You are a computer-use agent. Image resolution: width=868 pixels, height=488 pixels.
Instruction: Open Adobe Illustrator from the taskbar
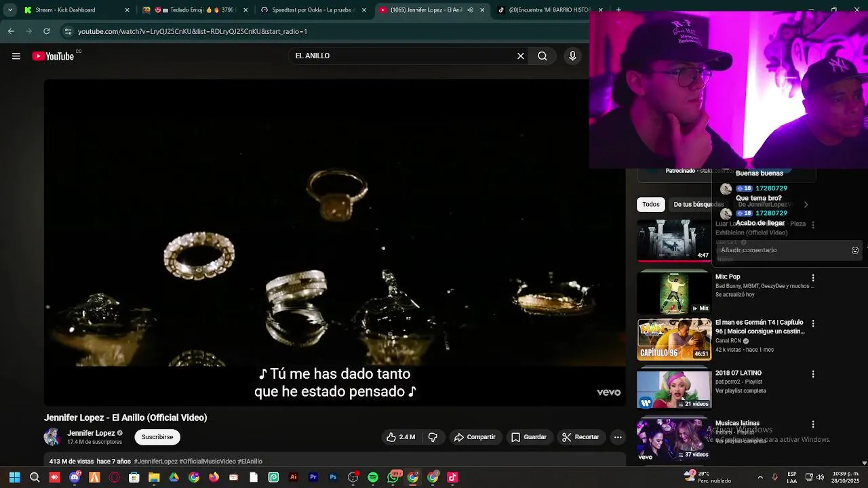[x=293, y=477]
